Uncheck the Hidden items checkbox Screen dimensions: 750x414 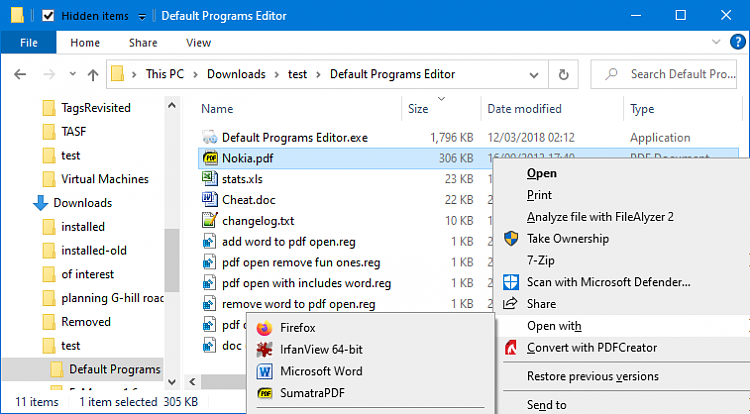click(48, 17)
